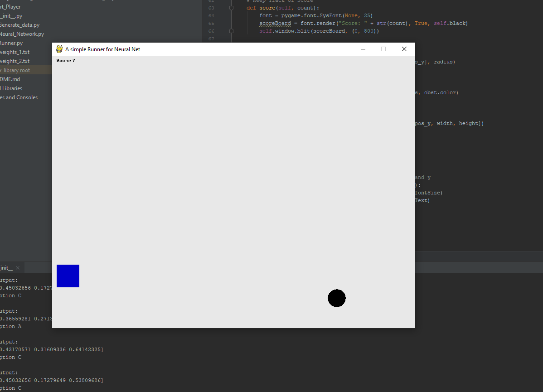Expand the Scratches and Consoles node
Screen dimensions: 543x392
click(x=19, y=97)
